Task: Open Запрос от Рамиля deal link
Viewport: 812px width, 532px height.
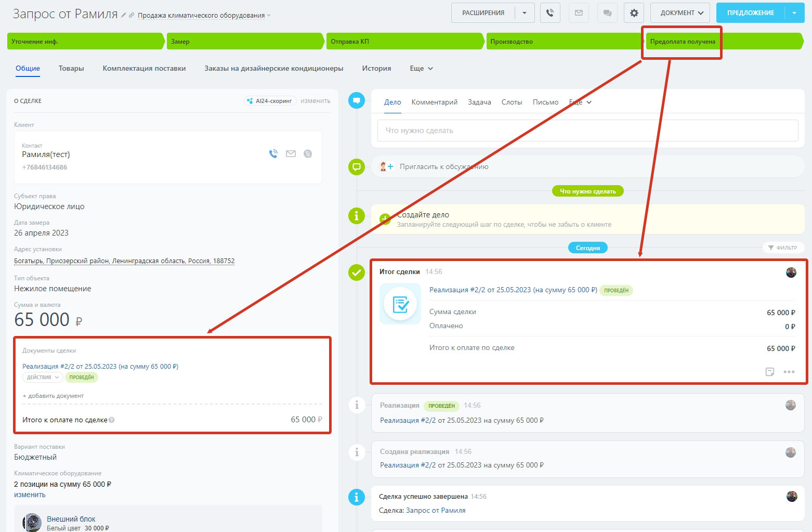Action: click(436, 511)
